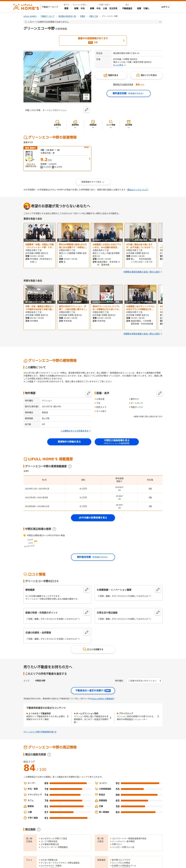Open プライスマップ content arrow

[x=158, y=716]
